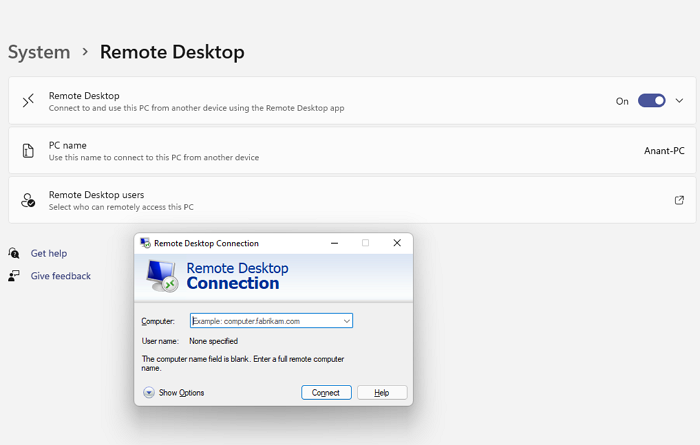Open the Get help text link

(49, 254)
